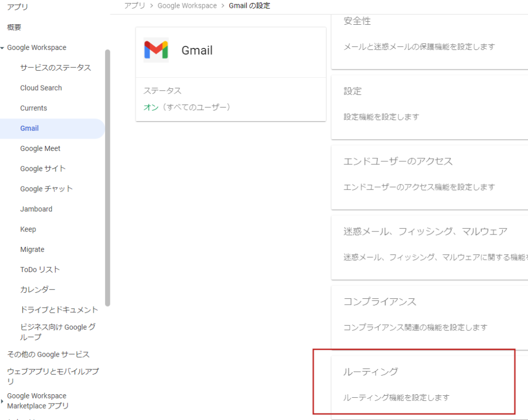This screenshot has width=528, height=420.
Task: Open エンドユーザーのアクセス section
Action: click(x=429, y=173)
